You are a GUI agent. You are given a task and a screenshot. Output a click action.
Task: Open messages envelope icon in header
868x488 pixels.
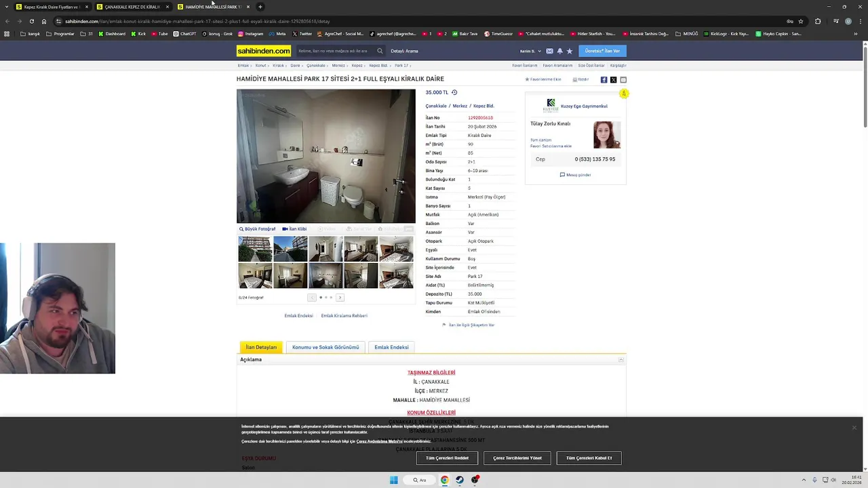point(549,51)
